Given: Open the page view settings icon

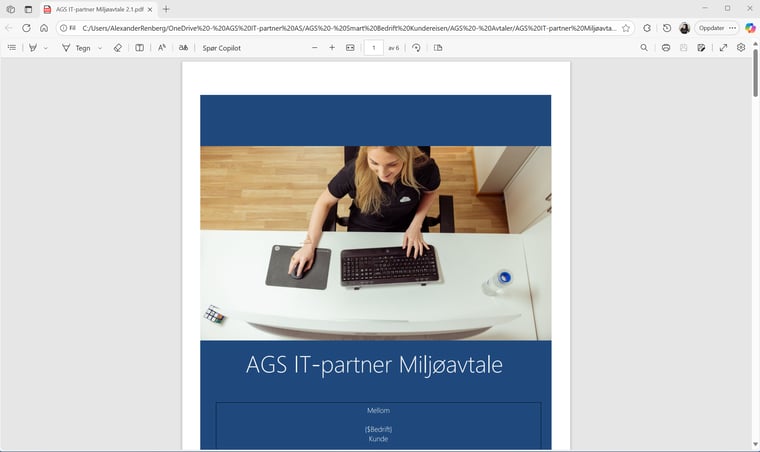Looking at the screenshot, I should coord(438,47).
